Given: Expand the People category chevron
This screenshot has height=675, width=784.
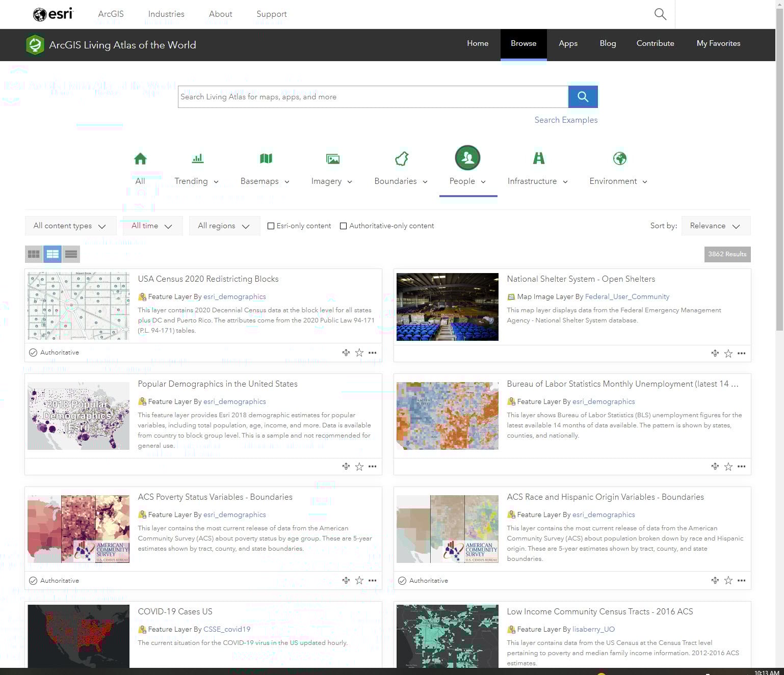Looking at the screenshot, I should 483,182.
